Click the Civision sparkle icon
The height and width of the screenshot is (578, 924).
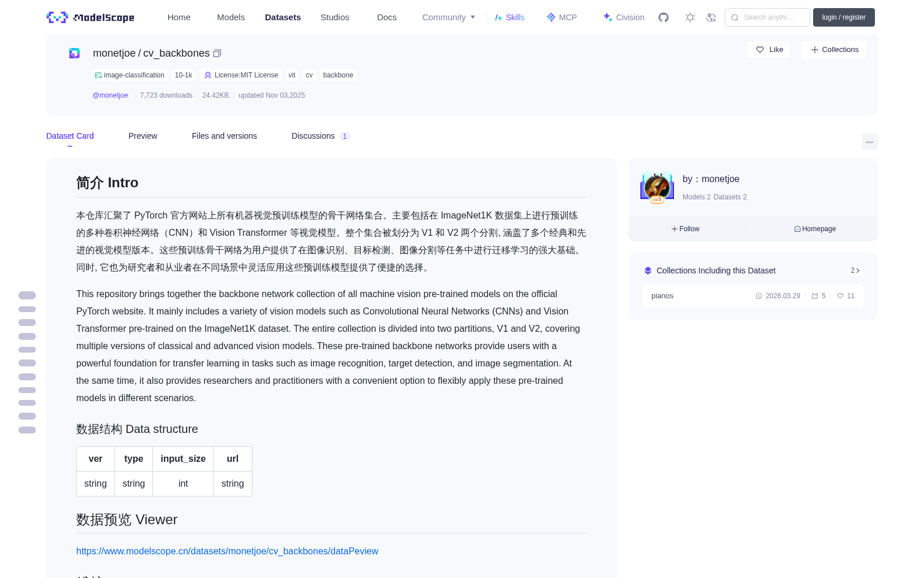(x=608, y=17)
